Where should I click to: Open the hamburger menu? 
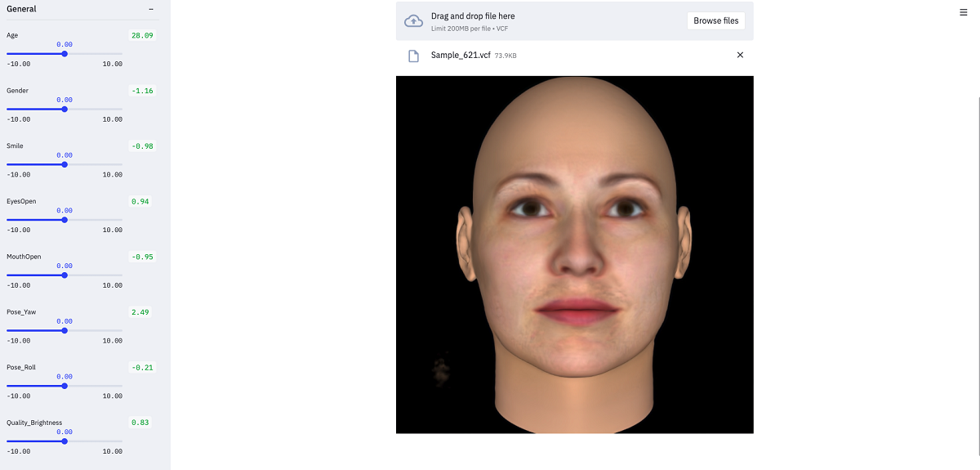pyautogui.click(x=964, y=12)
